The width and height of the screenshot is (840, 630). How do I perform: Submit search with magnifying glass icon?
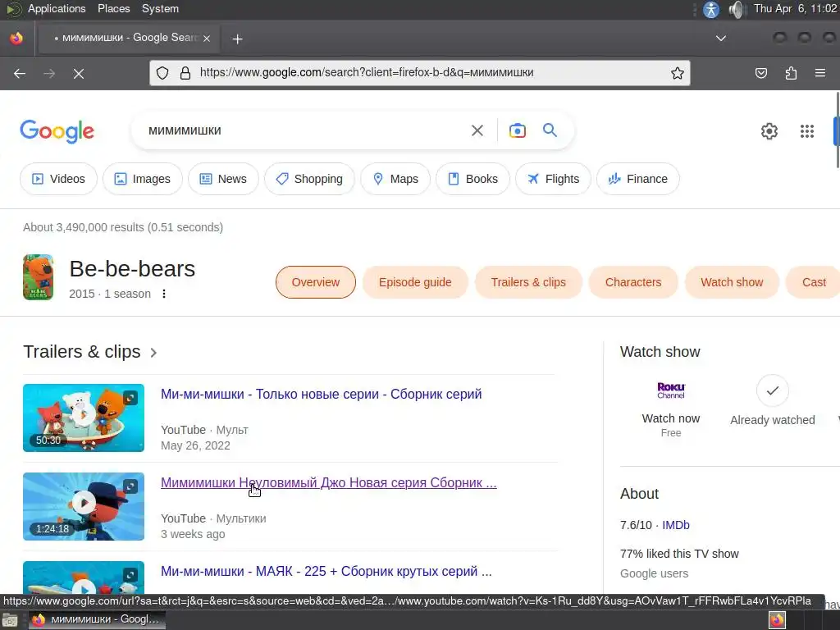550,130
